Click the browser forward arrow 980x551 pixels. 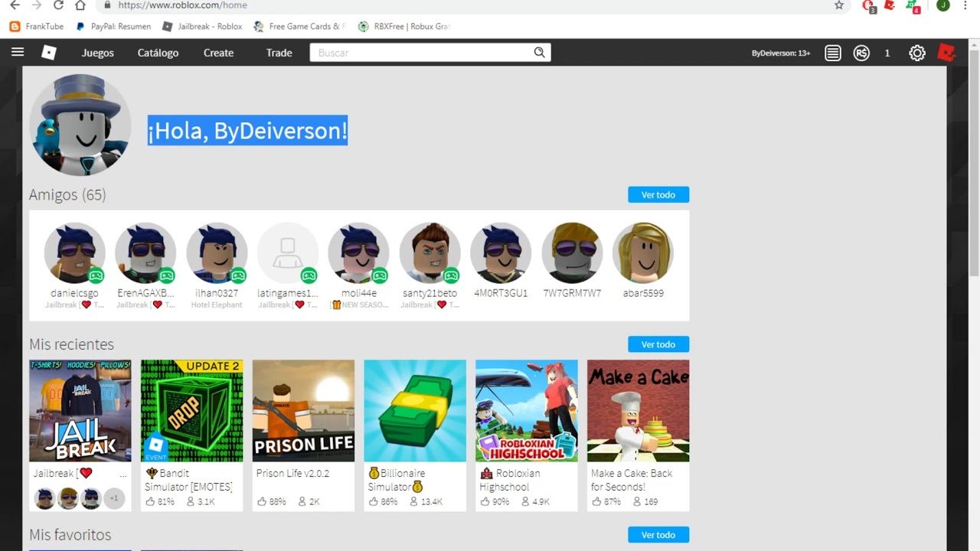click(36, 5)
